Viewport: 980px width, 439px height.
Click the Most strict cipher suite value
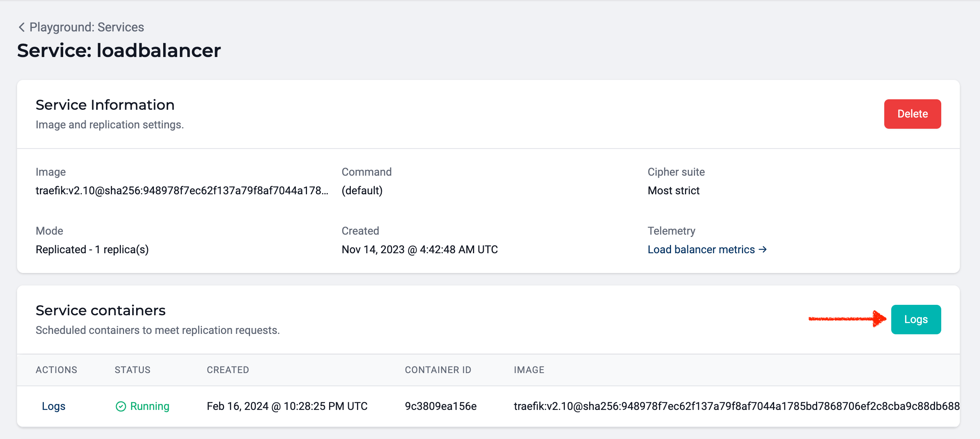coord(673,190)
